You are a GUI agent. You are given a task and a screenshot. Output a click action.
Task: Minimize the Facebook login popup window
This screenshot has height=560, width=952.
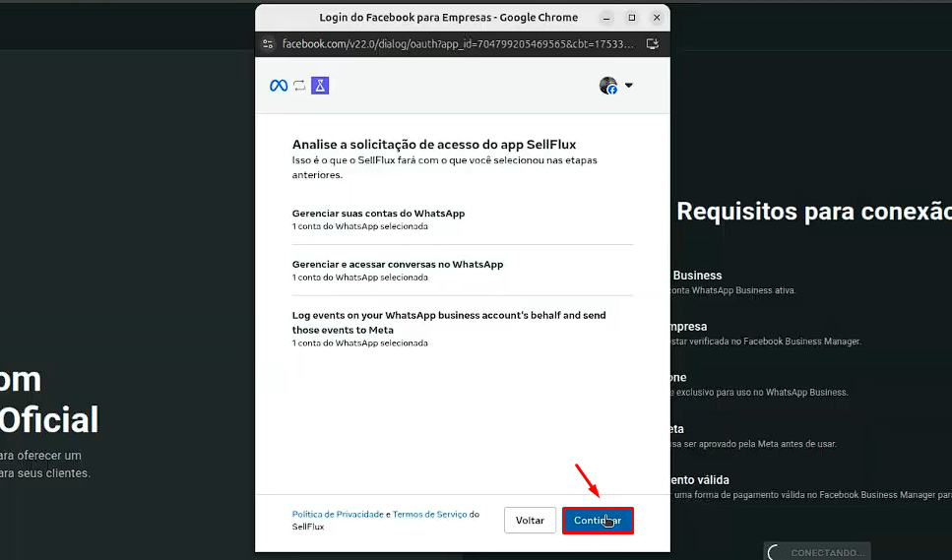tap(607, 18)
